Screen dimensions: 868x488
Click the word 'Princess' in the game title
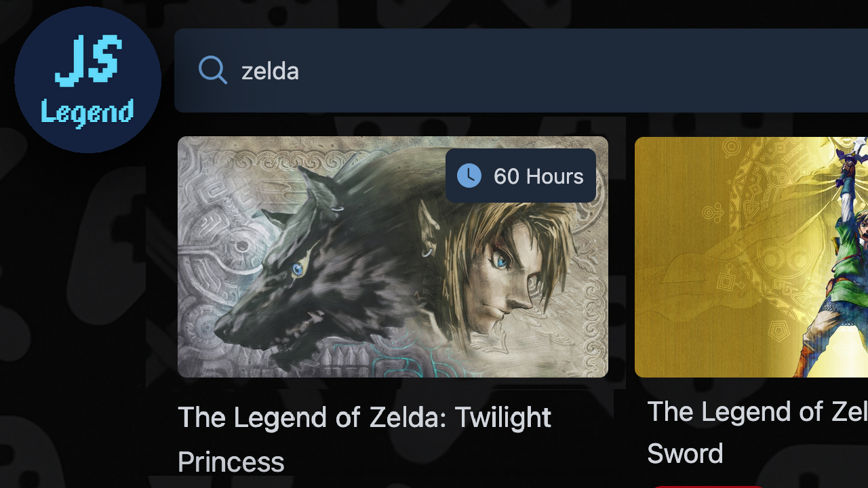(231, 462)
